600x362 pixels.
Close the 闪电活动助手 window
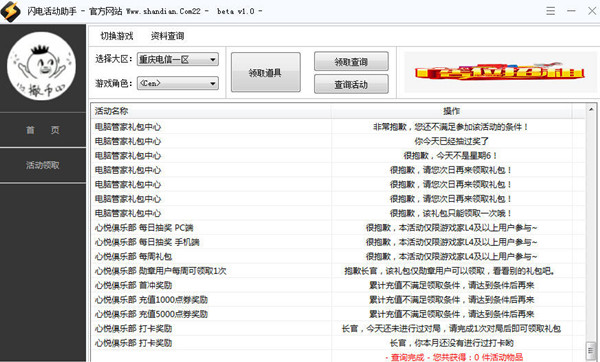tap(592, 11)
